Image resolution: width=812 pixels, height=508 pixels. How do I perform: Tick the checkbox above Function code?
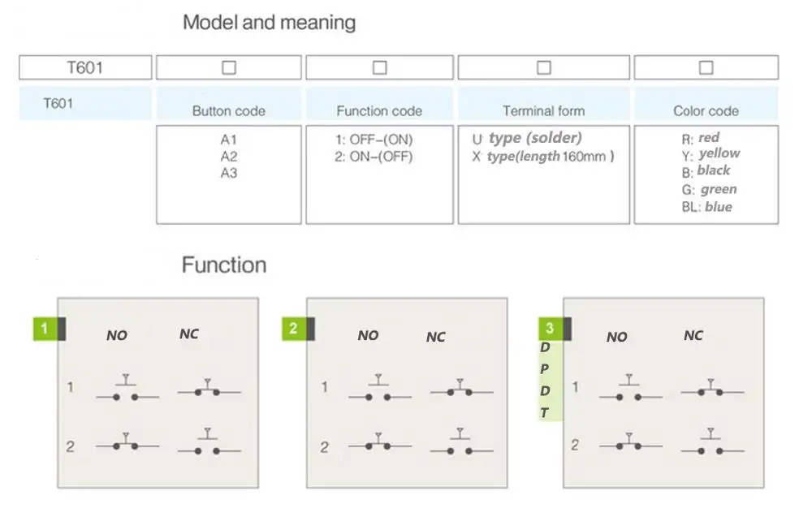(x=379, y=67)
